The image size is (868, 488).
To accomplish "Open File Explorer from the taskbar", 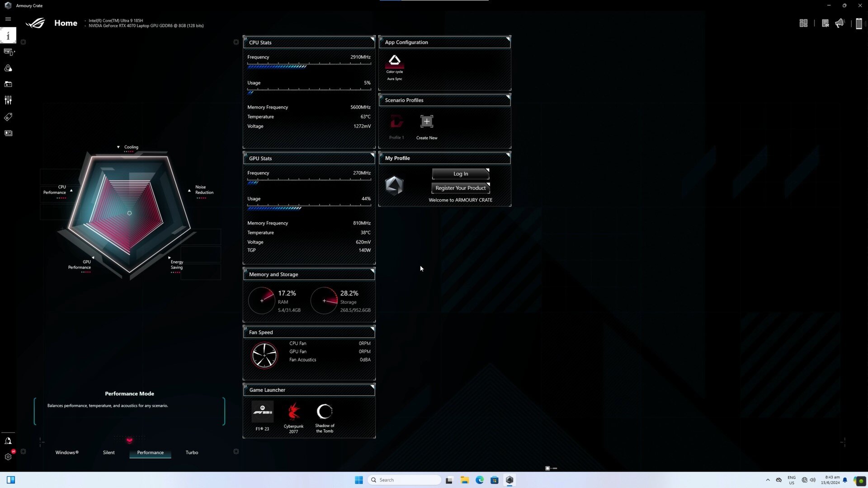I will point(465,480).
